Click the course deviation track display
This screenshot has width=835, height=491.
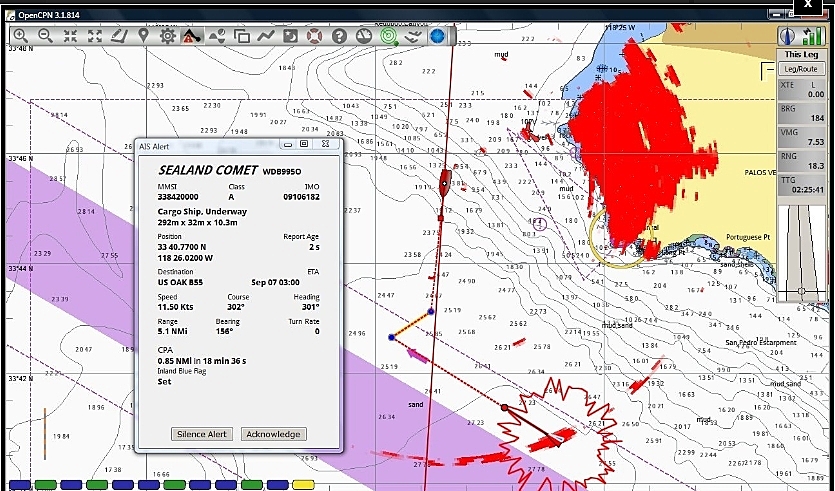(x=801, y=253)
